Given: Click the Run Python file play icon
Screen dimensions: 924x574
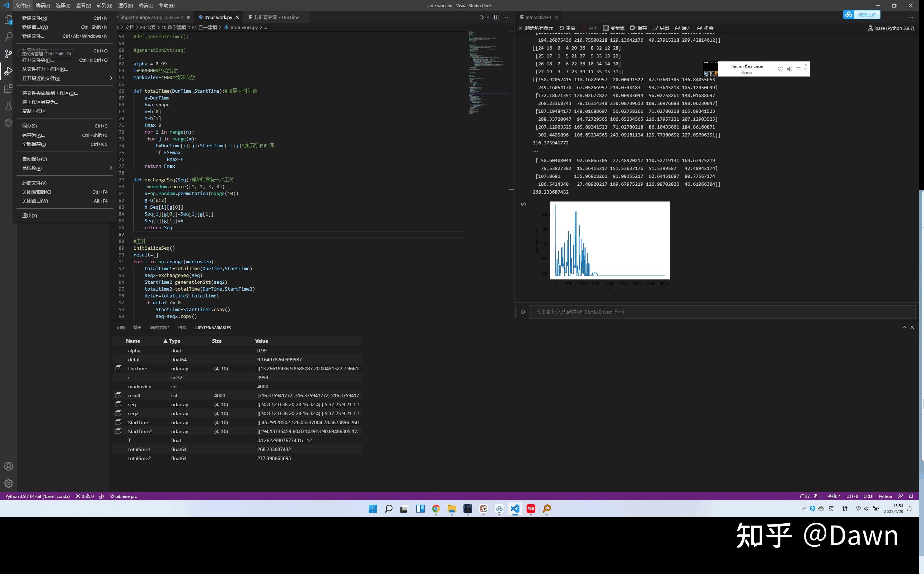Looking at the screenshot, I should [482, 17].
